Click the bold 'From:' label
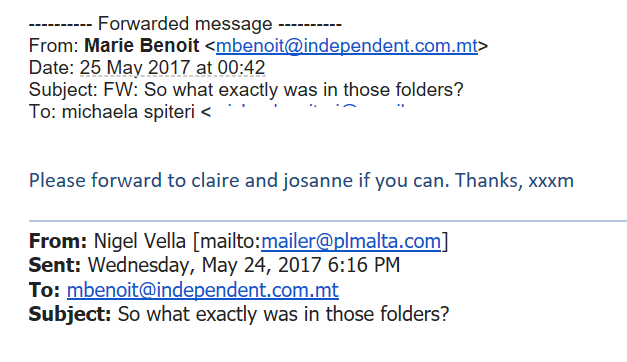The height and width of the screenshot is (362, 627). [58, 241]
